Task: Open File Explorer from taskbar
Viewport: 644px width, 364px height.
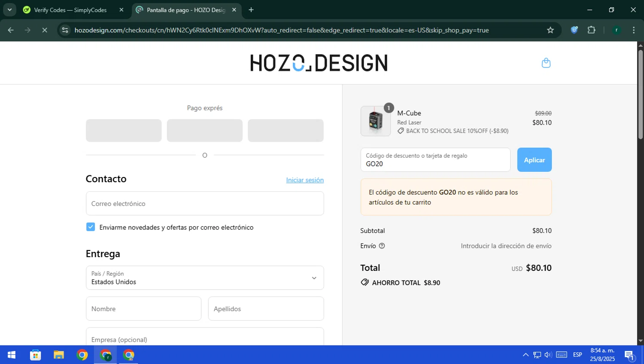Action: tap(58, 355)
